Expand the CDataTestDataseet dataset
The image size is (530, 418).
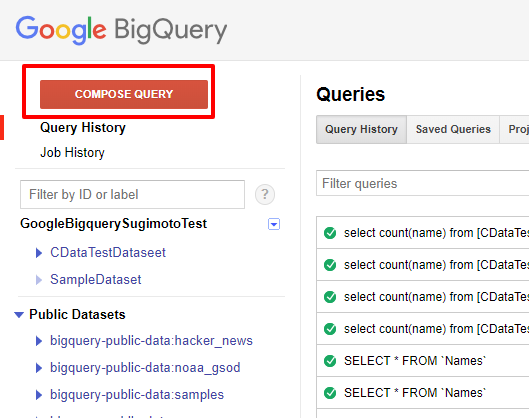[x=39, y=253]
